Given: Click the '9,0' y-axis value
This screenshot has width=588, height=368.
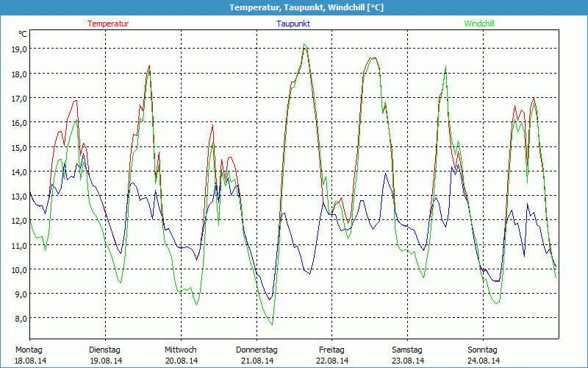Looking at the screenshot, I should point(21,294).
